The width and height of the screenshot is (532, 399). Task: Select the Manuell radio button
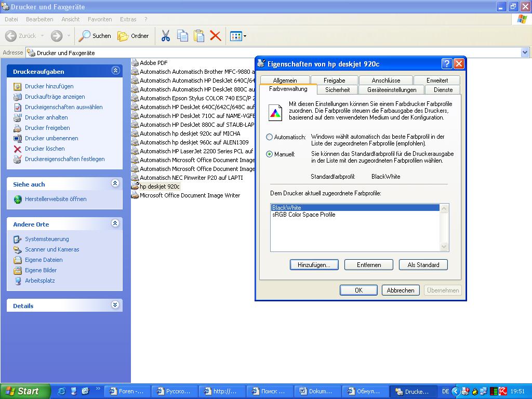tap(269, 154)
